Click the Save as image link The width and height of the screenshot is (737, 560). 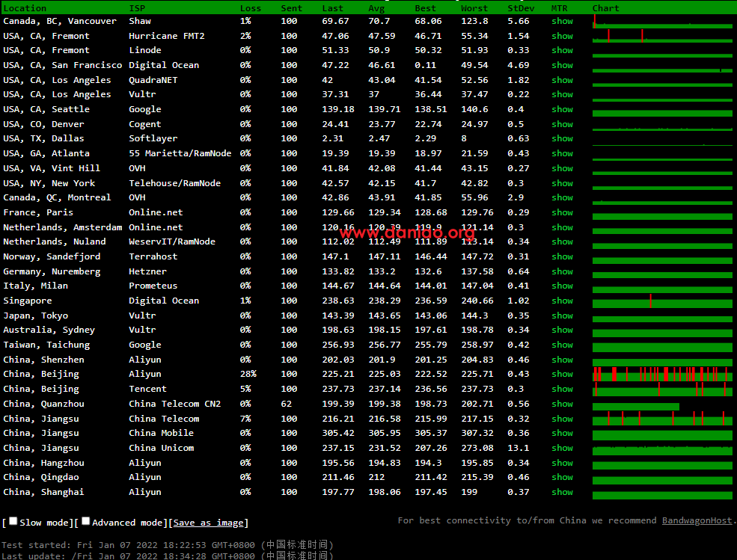tap(208, 523)
